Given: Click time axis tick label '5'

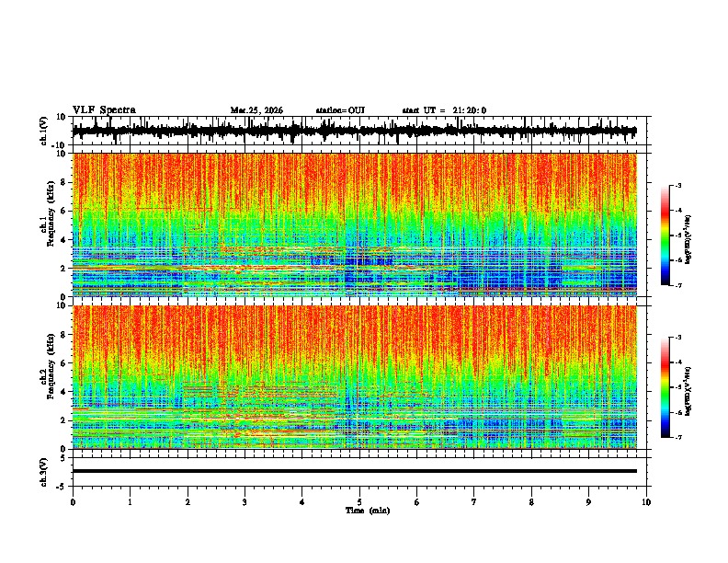Looking at the screenshot, I should 359,502.
